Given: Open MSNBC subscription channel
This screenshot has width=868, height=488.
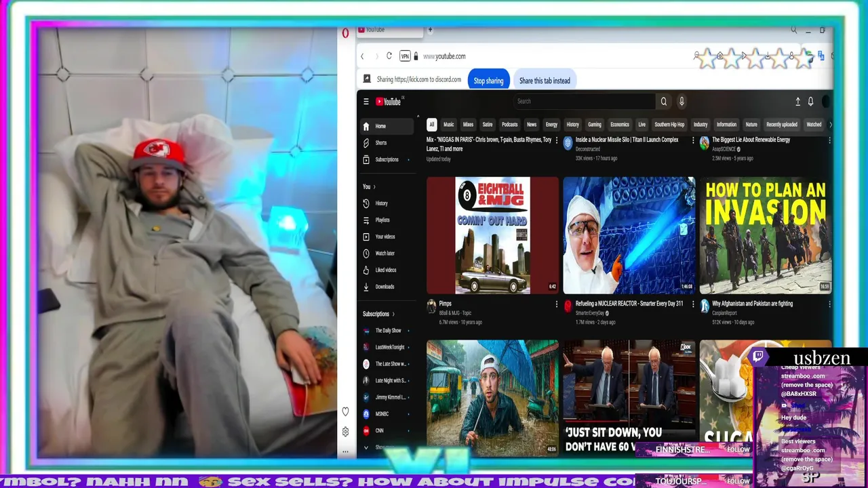Looking at the screenshot, I should click(x=386, y=413).
